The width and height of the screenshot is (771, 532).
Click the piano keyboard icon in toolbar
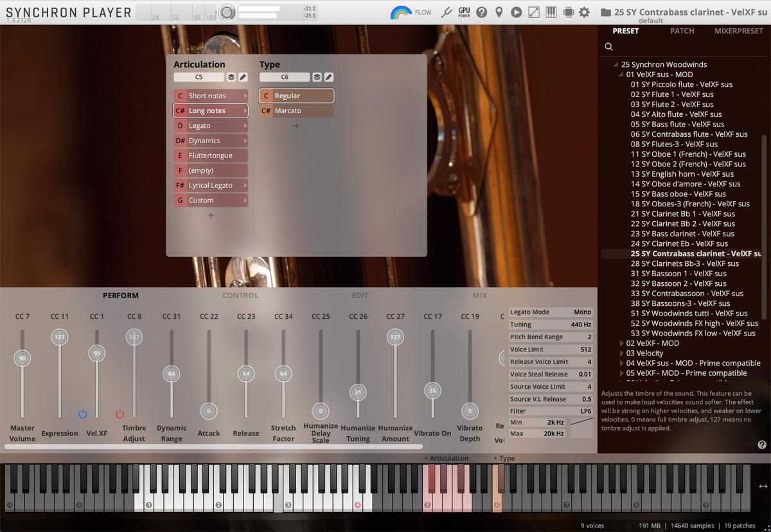[551, 12]
